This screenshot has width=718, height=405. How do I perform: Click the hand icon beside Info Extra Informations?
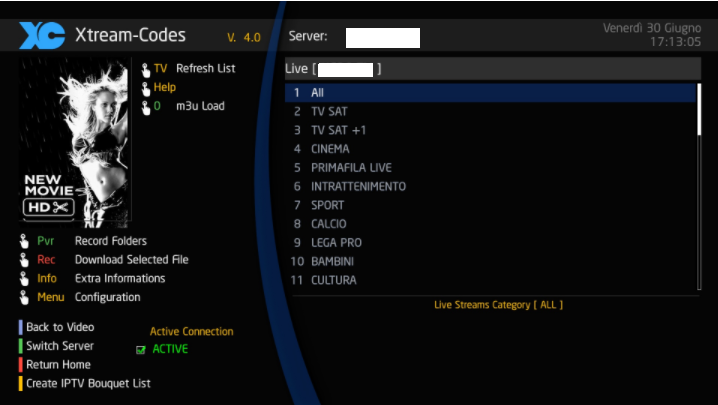24,279
